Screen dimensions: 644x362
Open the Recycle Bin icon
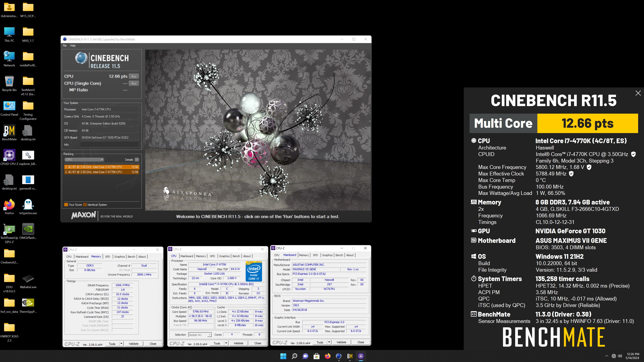[9, 83]
